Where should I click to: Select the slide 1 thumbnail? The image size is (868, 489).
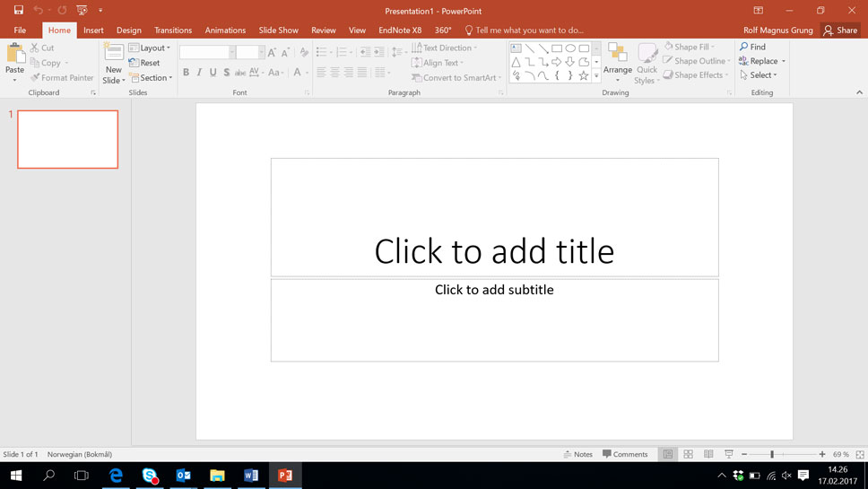pos(67,139)
